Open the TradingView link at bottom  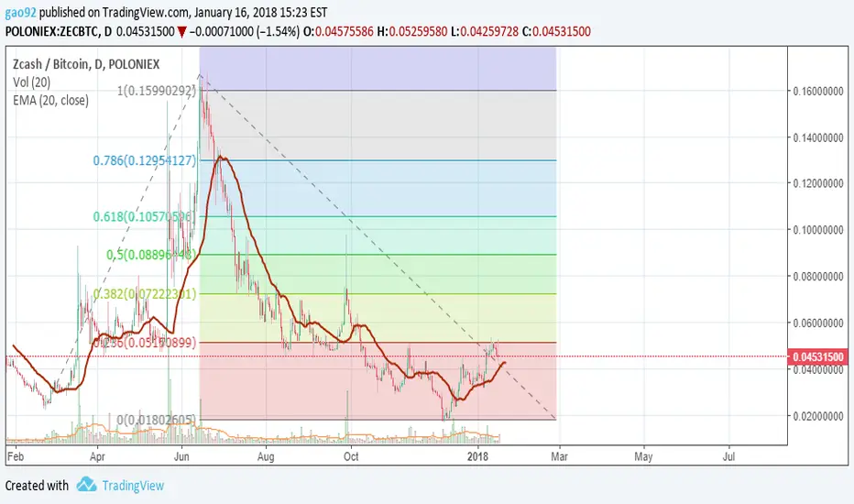pos(133,485)
